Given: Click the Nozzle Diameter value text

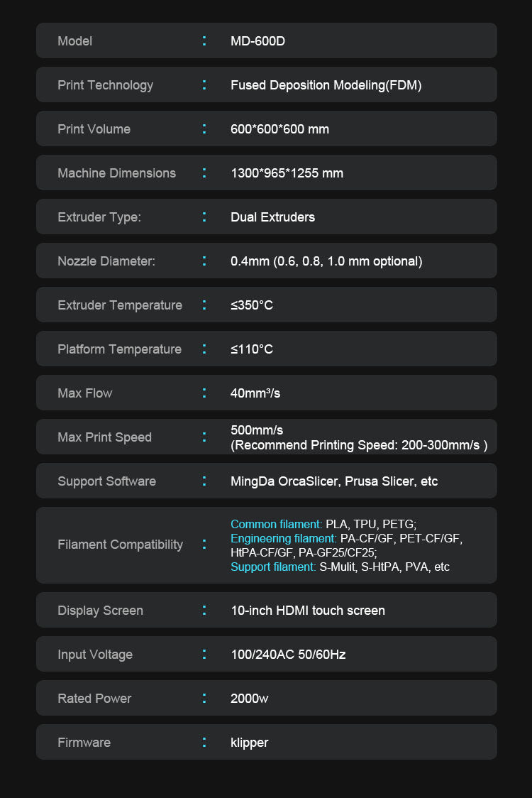Looking at the screenshot, I should [326, 261].
